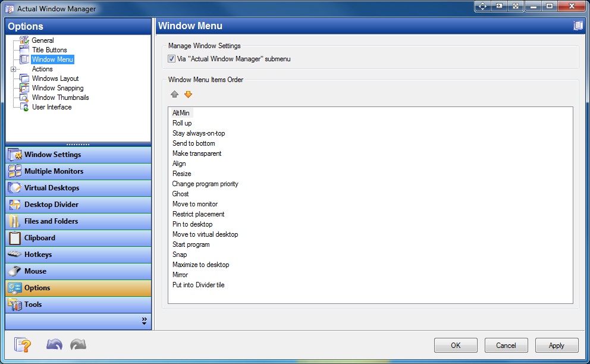The width and height of the screenshot is (590, 364).
Task: Click the Window Thumbnails tree icon
Action: click(24, 98)
